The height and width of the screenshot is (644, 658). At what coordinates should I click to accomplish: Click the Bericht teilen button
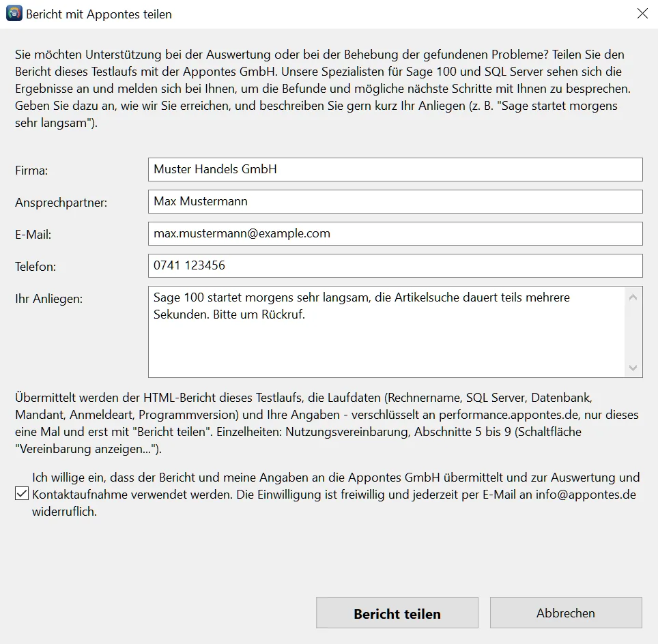click(397, 613)
